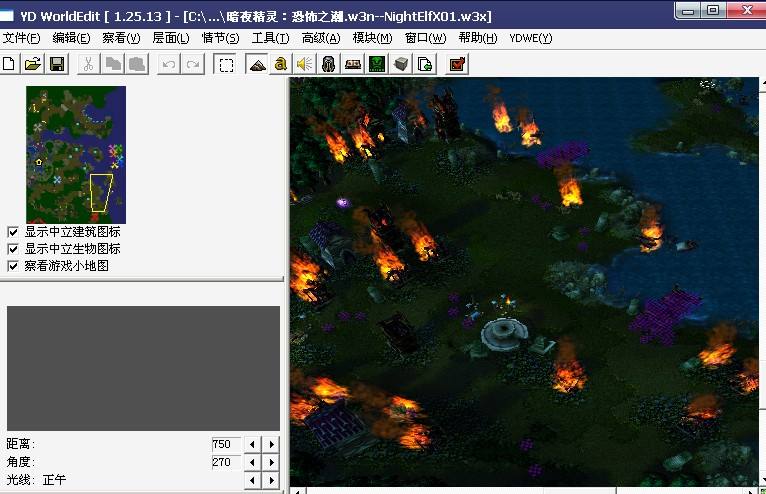Toggle 显示中立生物图标 checkbox
The width and height of the screenshot is (766, 494).
point(13,249)
